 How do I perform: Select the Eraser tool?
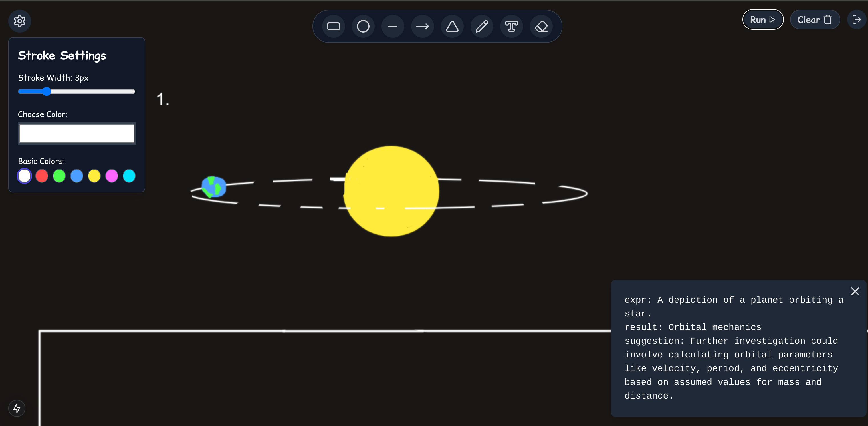click(541, 26)
